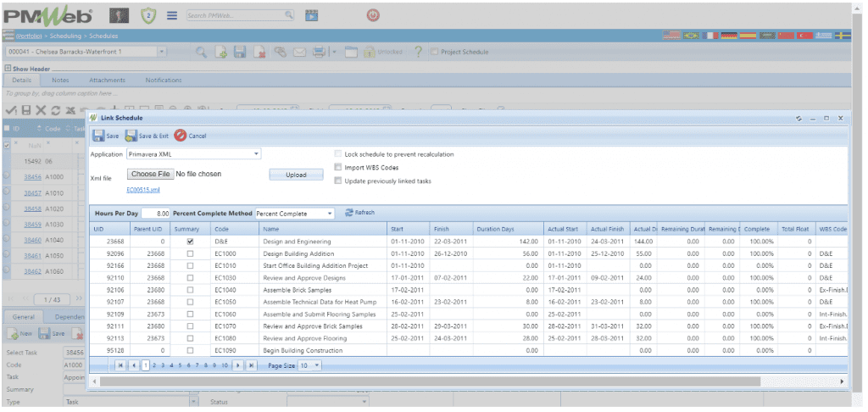868x412 pixels.
Task: Select the General tab at bottom left
Action: [24, 317]
